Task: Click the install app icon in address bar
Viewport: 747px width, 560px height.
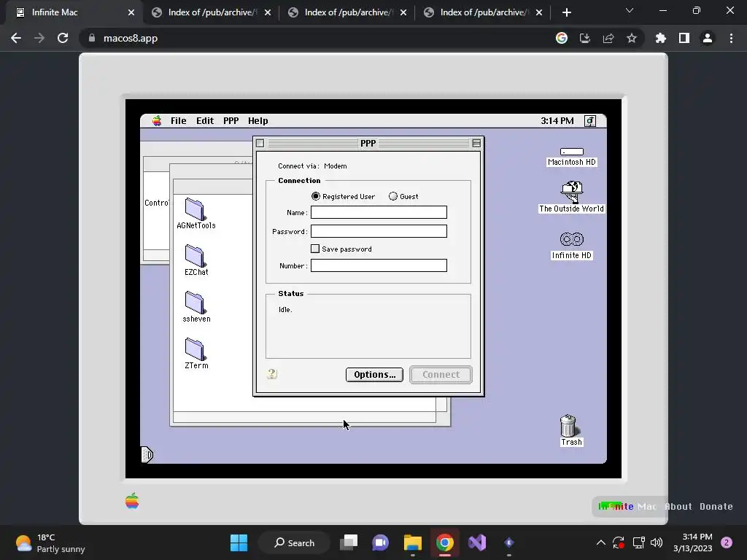Action: (585, 38)
